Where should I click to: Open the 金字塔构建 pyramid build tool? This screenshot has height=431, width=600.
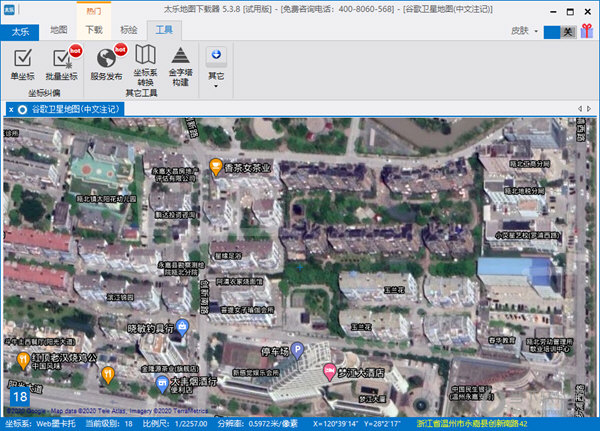pyautogui.click(x=181, y=65)
